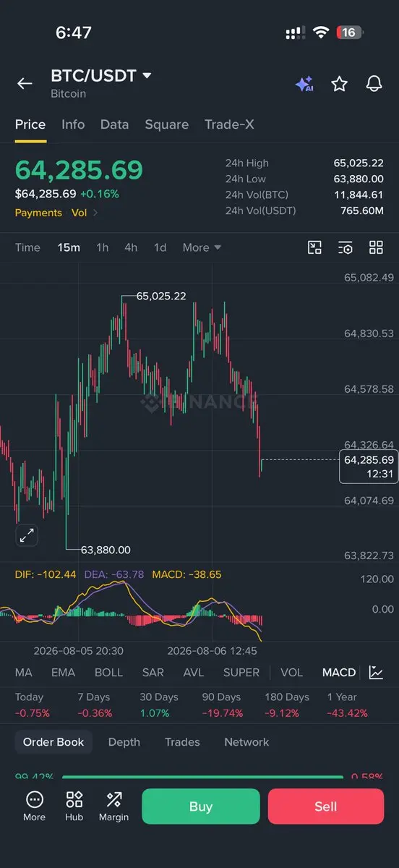Expand chart to fullscreen arrows icon
This screenshot has width=399, height=868.
(27, 536)
